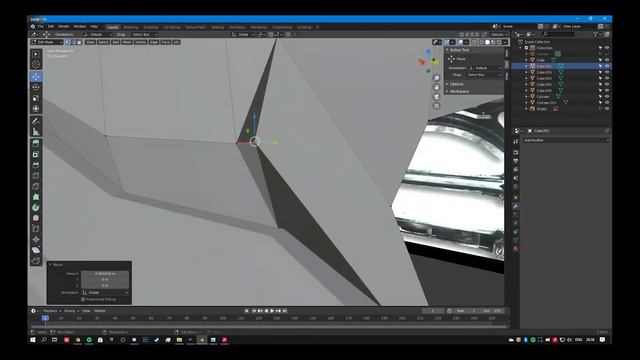
Task: Select the Inset Faces tool
Action: pyautogui.click(x=36, y=154)
